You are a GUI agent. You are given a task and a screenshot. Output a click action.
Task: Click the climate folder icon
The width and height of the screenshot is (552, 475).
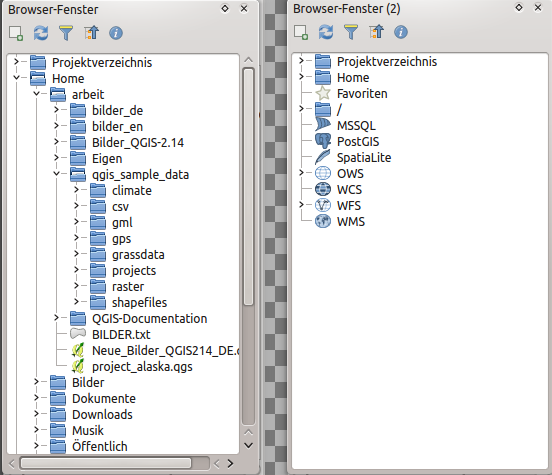pos(98,190)
